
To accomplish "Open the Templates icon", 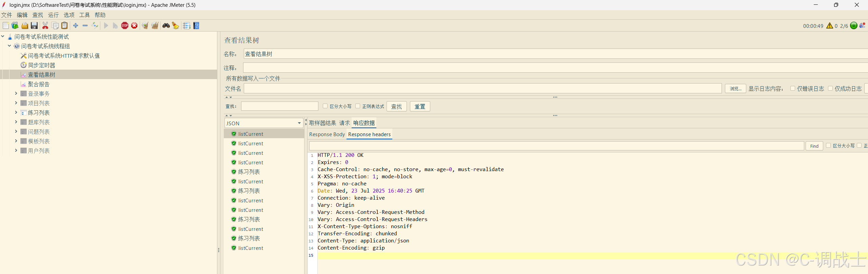I will [x=15, y=25].
